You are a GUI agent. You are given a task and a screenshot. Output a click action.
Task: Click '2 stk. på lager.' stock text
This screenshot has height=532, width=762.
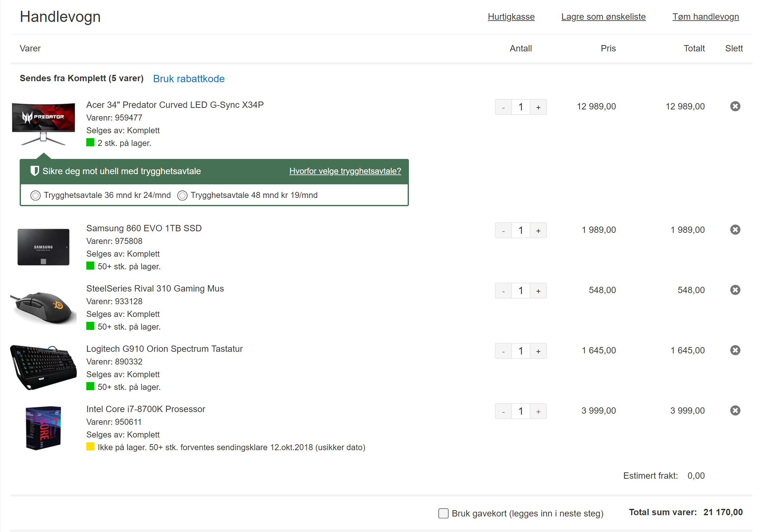[124, 143]
